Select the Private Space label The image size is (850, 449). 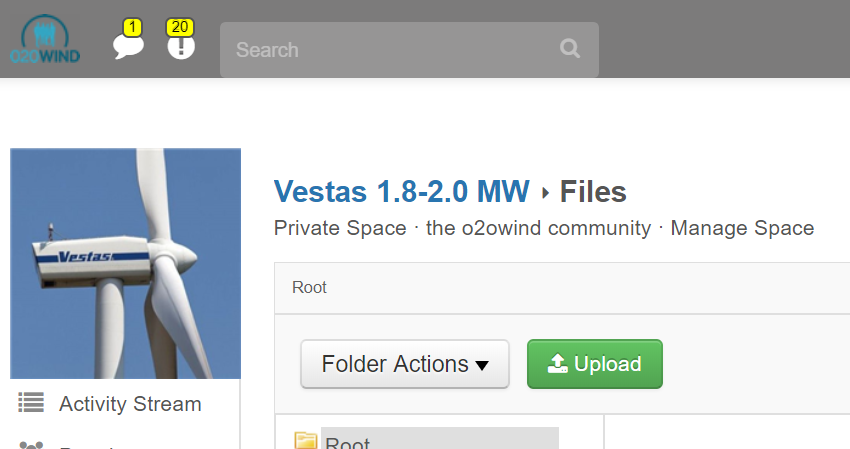point(340,228)
